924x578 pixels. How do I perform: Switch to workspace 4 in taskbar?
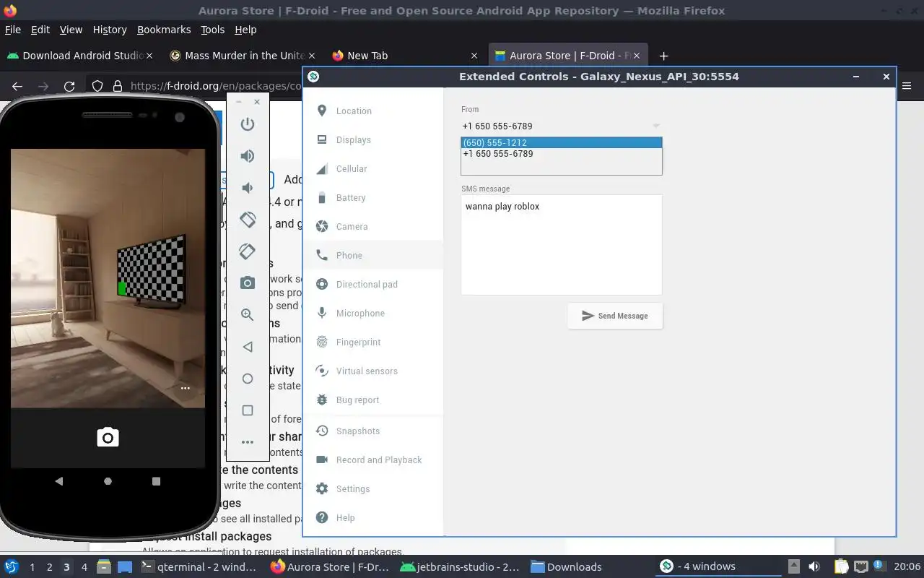[x=84, y=567]
